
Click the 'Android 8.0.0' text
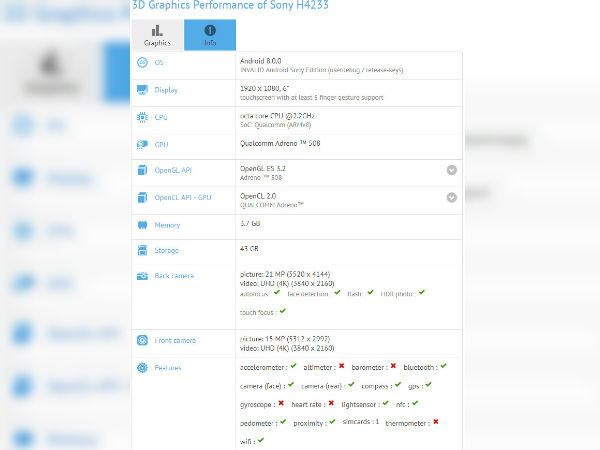tap(261, 61)
